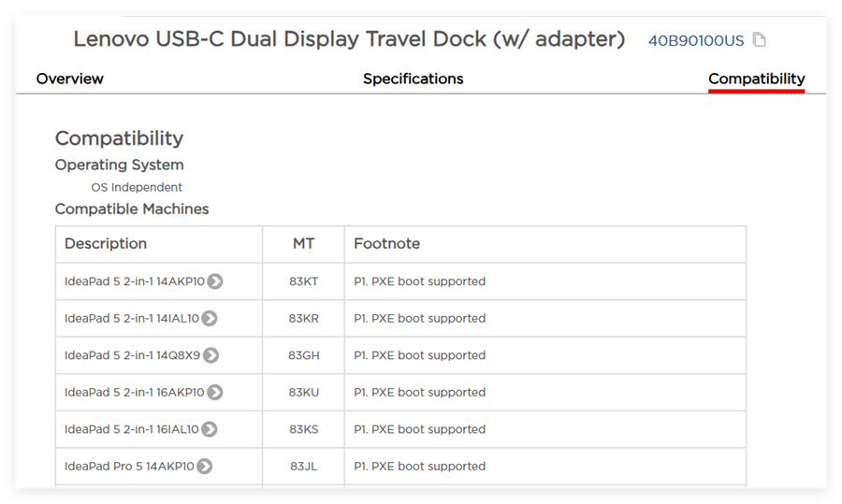This screenshot has width=842, height=504.
Task: Click the MT column header
Action: click(x=303, y=244)
